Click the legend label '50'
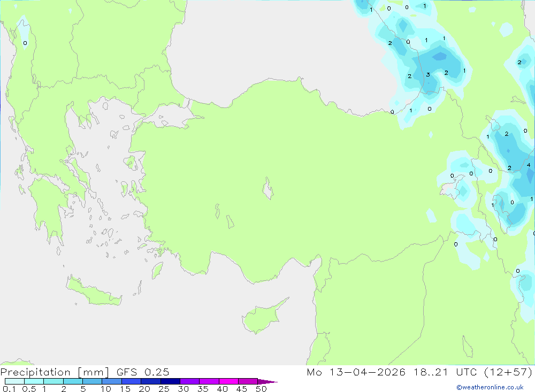Viewport: 535px width, 392px height. coord(261,389)
